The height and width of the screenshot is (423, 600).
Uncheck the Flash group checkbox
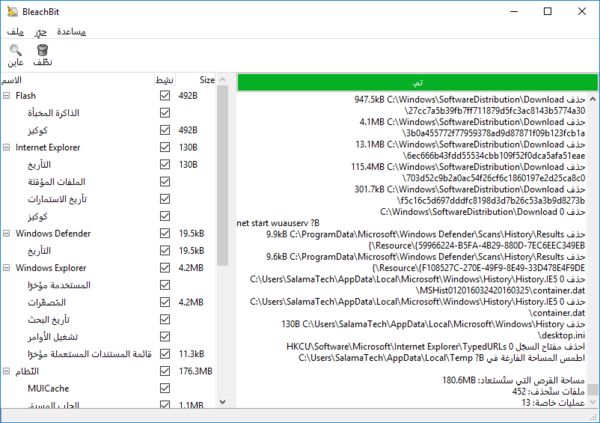click(x=165, y=95)
